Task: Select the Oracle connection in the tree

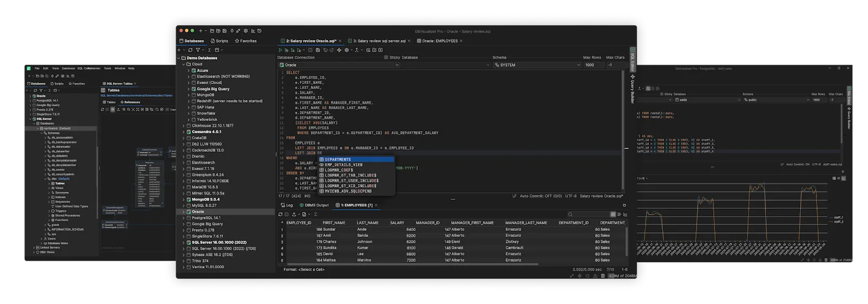Action: [198, 212]
